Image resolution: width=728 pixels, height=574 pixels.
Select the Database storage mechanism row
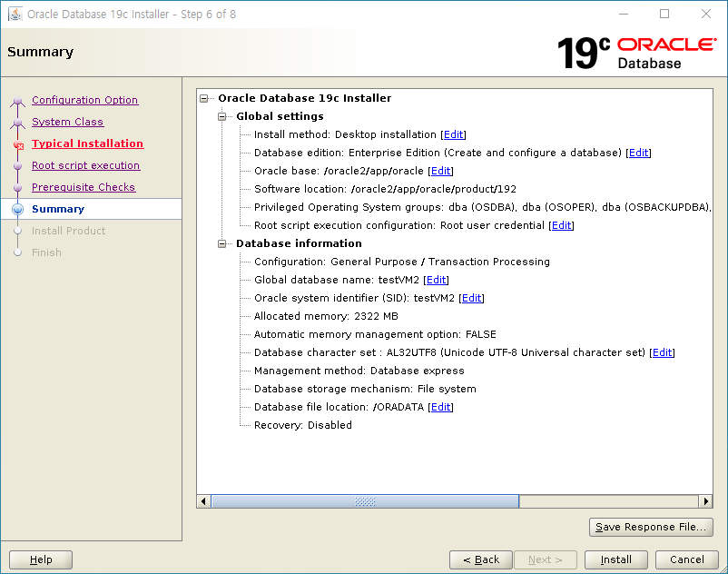(x=365, y=389)
